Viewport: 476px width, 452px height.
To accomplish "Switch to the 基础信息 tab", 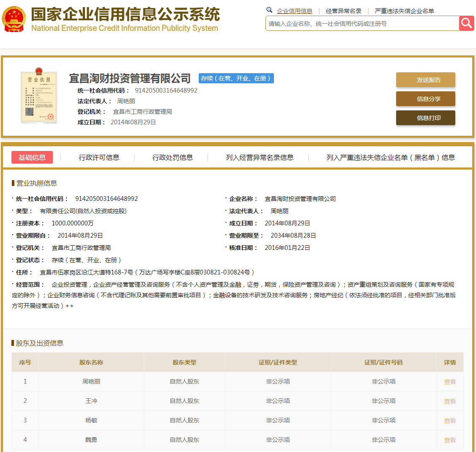I will click(32, 157).
